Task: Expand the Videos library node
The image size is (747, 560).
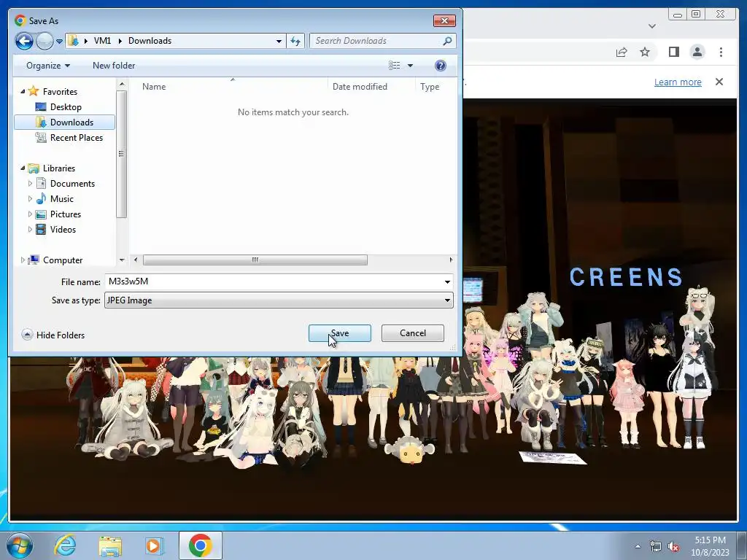Action: [30, 230]
